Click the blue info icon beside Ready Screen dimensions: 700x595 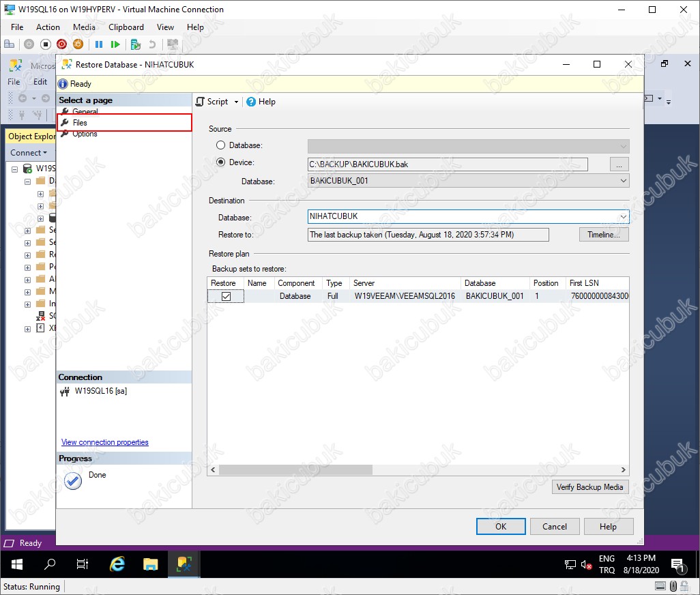[63, 84]
